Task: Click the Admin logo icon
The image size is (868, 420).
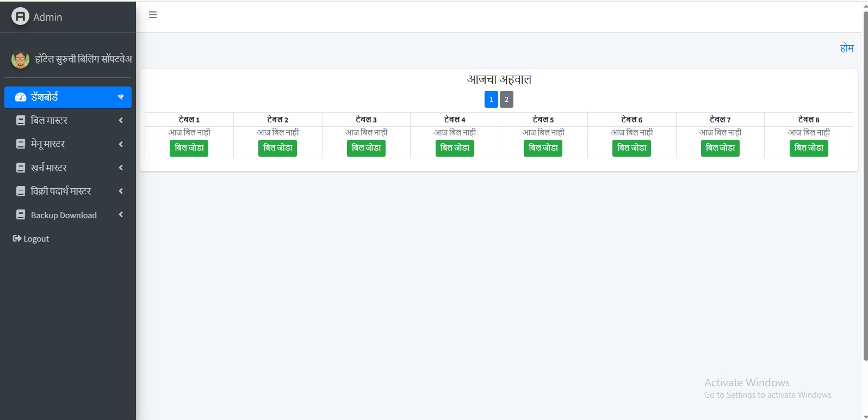Action: pos(20,16)
